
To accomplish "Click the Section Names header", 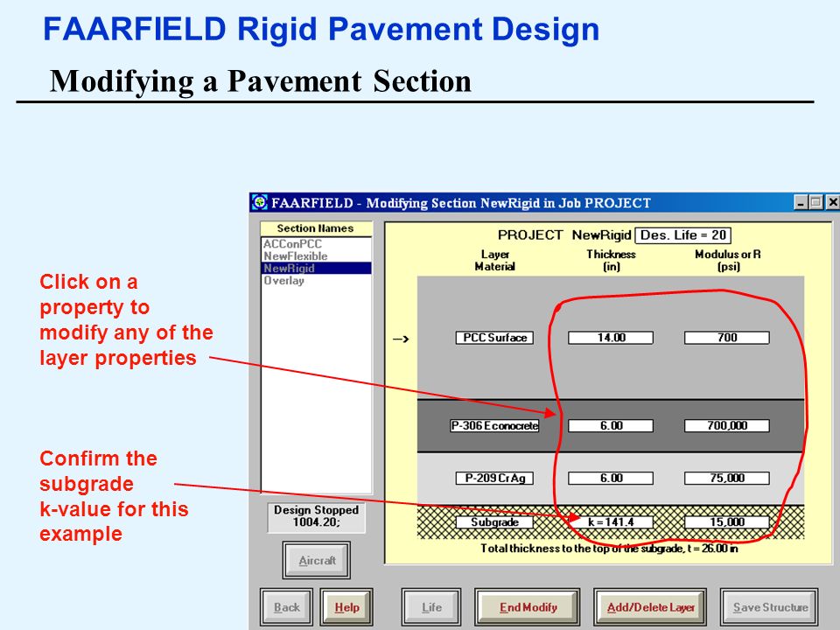I will 316,228.
